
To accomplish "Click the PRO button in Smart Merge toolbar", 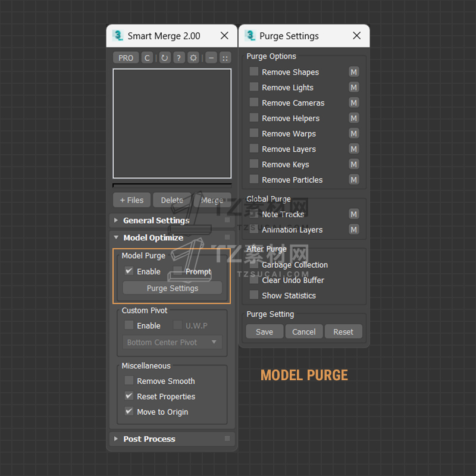I will 126,58.
